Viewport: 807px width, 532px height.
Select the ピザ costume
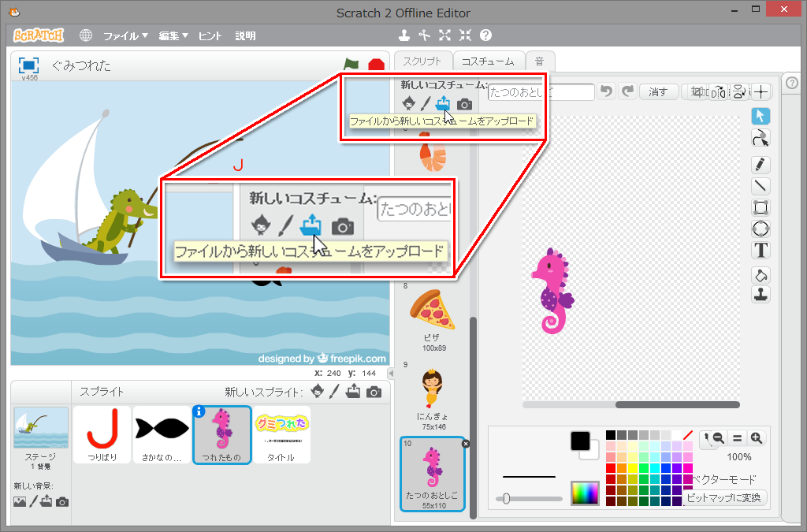pyautogui.click(x=433, y=319)
